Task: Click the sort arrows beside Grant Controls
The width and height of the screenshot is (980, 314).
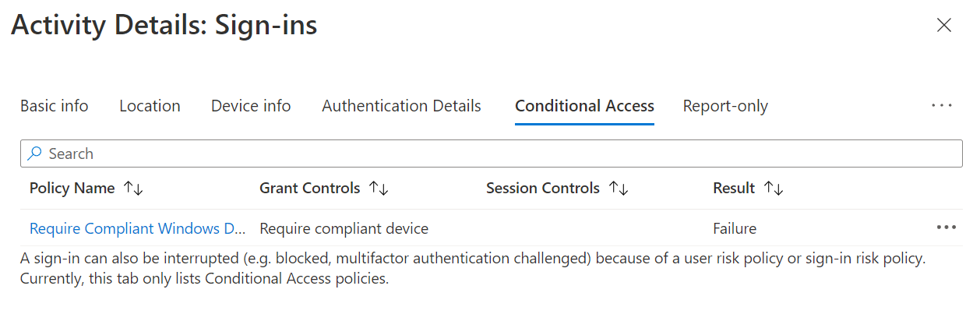Action: (379, 189)
